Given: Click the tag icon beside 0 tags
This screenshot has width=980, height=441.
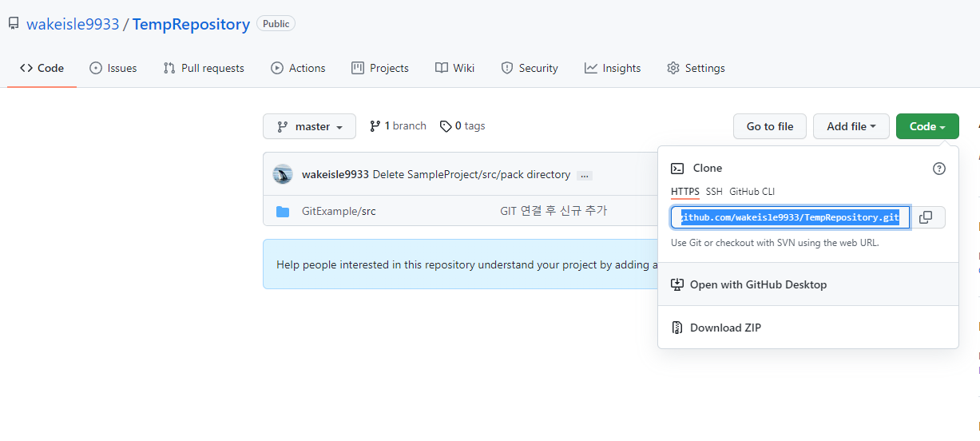Looking at the screenshot, I should 446,125.
